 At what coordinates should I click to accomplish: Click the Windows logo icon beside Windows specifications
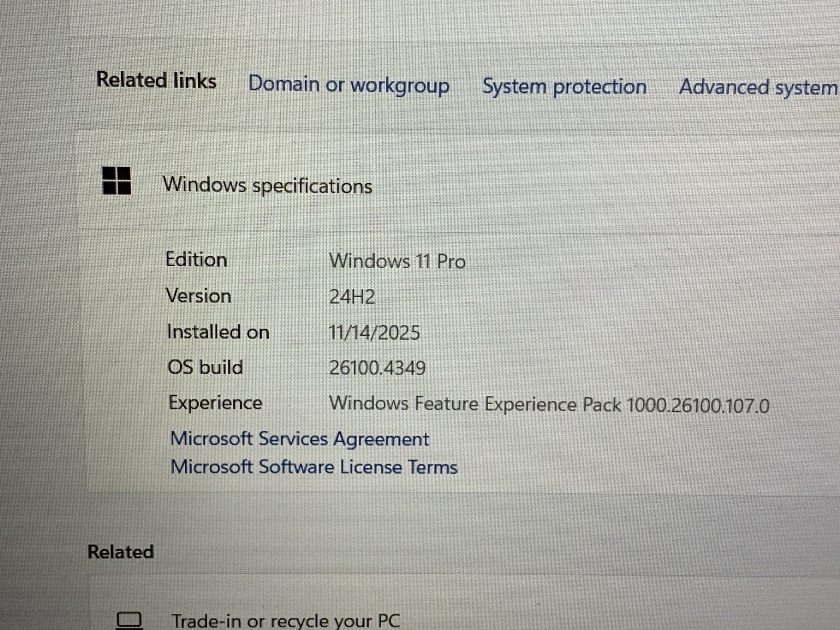(x=116, y=181)
